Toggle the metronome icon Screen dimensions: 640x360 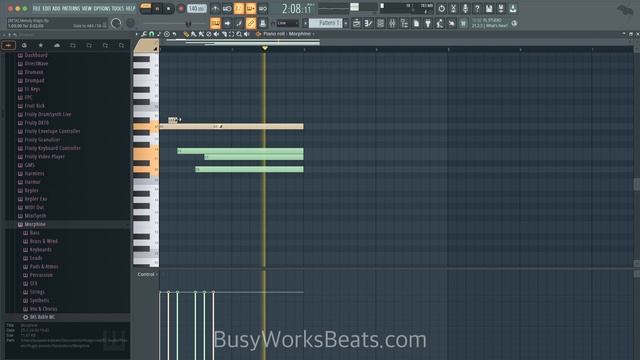[x=215, y=9]
